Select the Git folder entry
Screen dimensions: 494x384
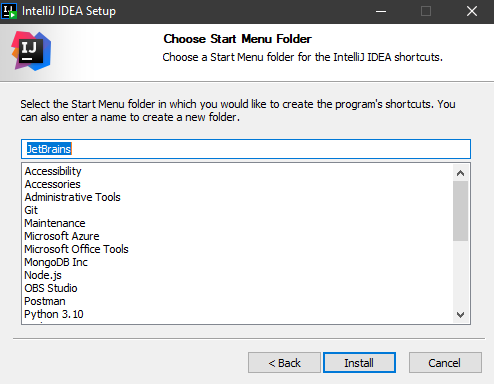coord(31,210)
